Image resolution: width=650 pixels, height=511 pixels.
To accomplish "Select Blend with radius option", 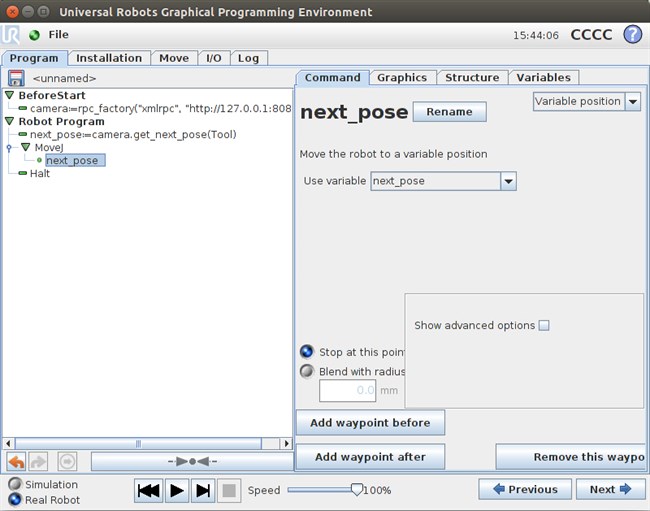I will click(307, 371).
